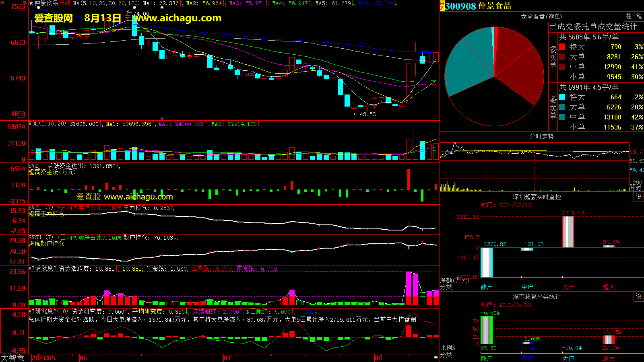This screenshot has width=644, height=362.
Task: Open 设 settings in 深市超赢分类统计 panel
Action: [x=639, y=296]
